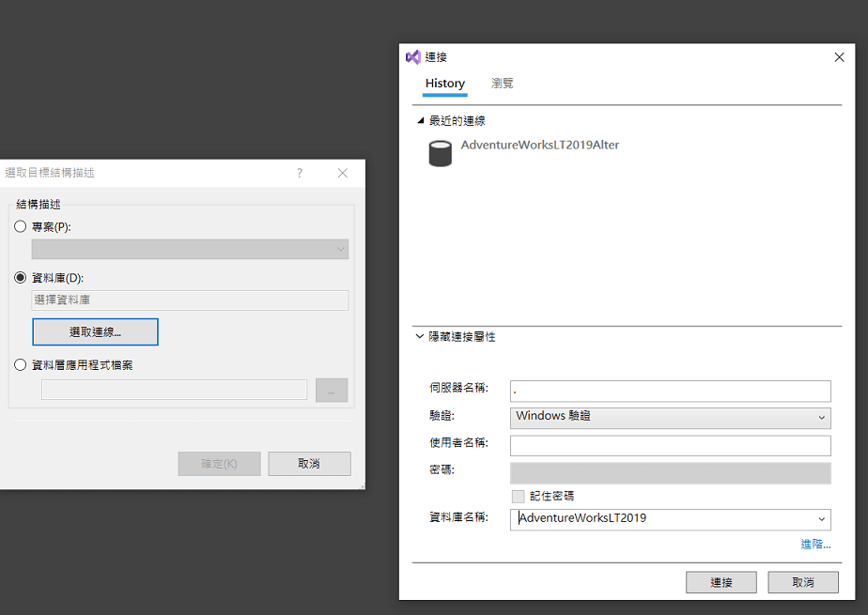
Task: Choose the 資料層應用程式檔案 radio option
Action: (21, 365)
